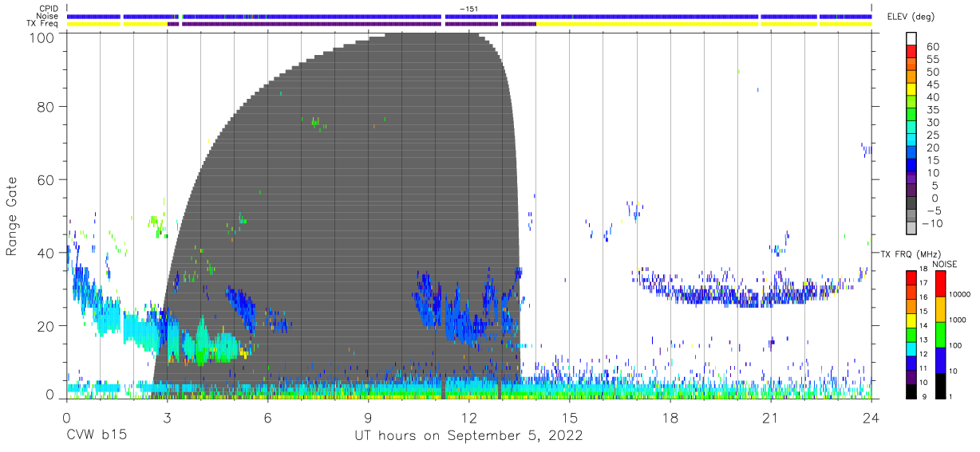Click the "10000" tick on NOISE legend

pyautogui.click(x=961, y=294)
